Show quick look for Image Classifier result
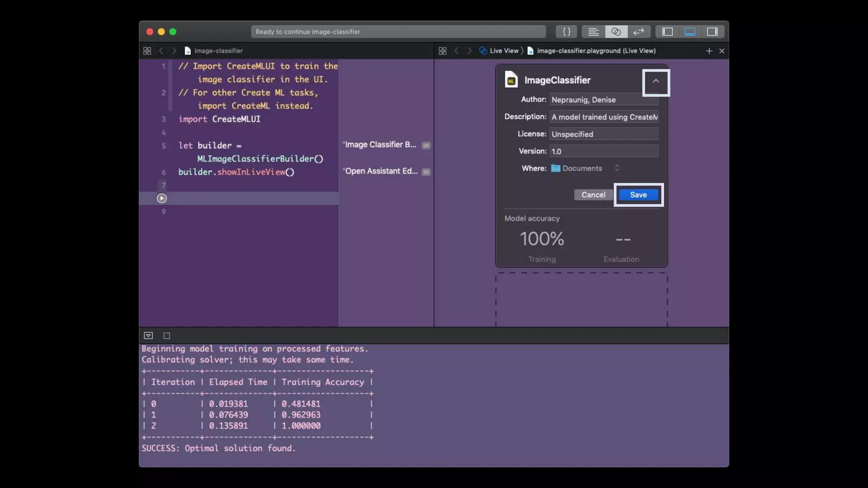Viewport: 868px width, 488px height. (426, 145)
